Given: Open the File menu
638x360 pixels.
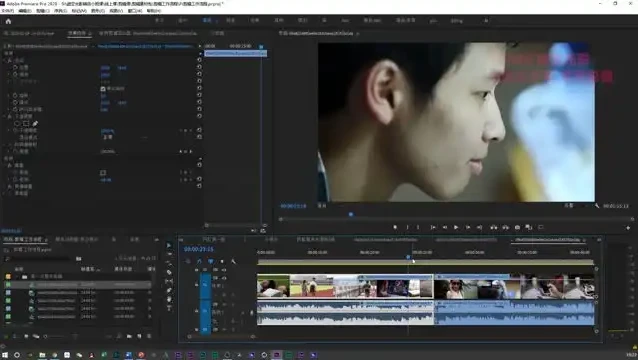Looking at the screenshot, I should click(8, 11).
